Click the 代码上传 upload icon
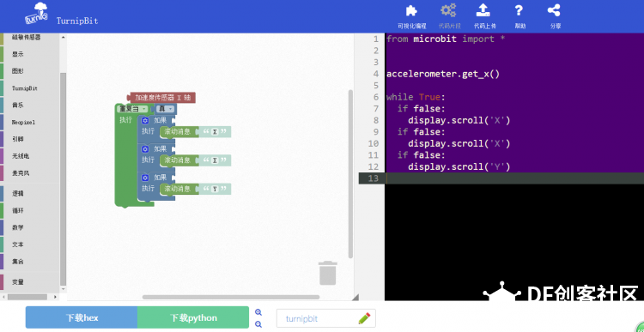The height and width of the screenshot is (332, 644). pos(483,10)
